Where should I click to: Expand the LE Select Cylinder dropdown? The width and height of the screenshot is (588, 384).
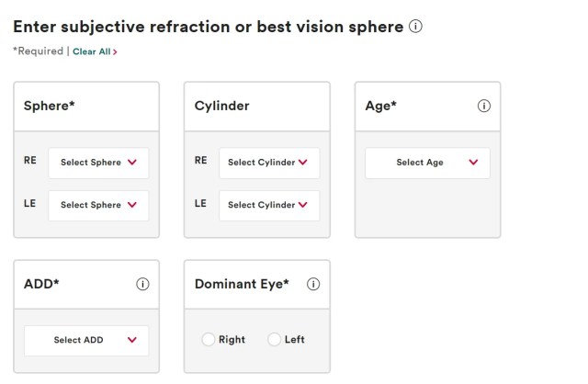click(269, 205)
